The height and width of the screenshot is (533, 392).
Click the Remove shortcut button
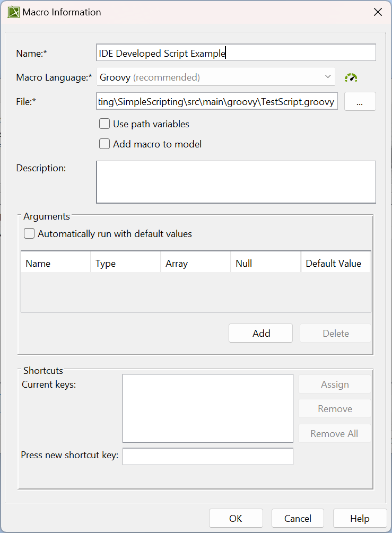334,408
